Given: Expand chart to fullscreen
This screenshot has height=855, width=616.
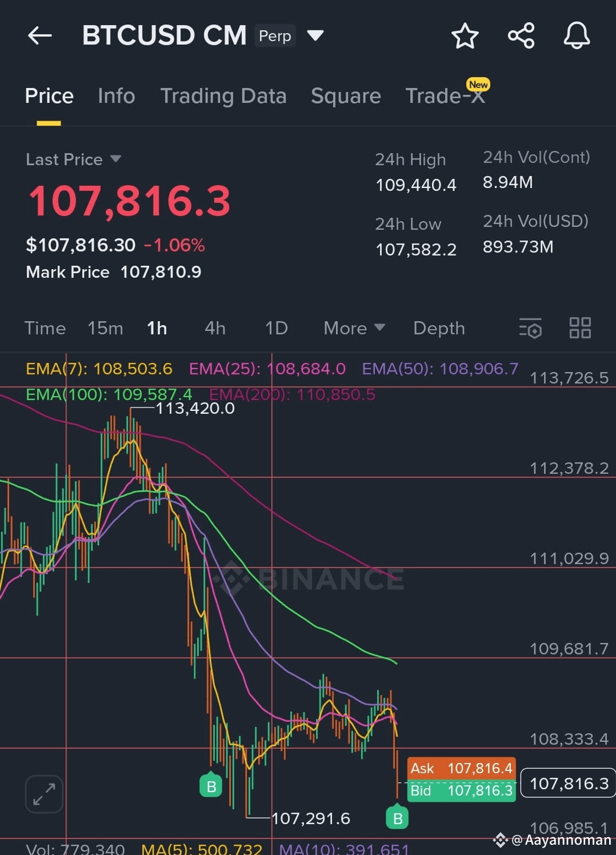Looking at the screenshot, I should 44,794.
